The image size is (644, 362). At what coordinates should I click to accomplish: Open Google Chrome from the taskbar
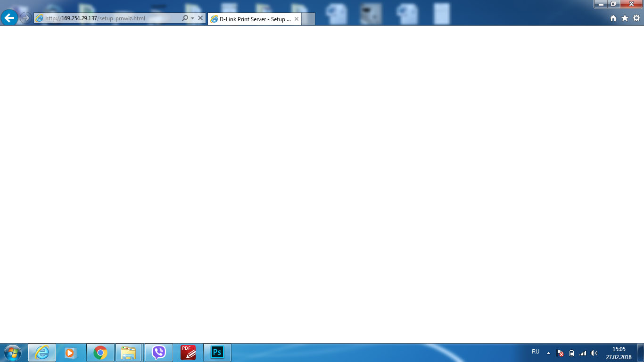click(100, 353)
